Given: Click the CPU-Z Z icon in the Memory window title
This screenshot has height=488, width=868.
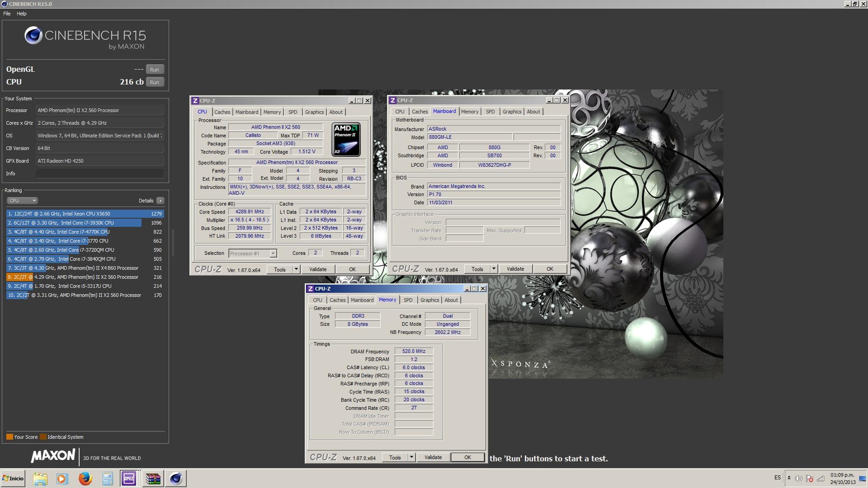Looking at the screenshot, I should pos(310,289).
